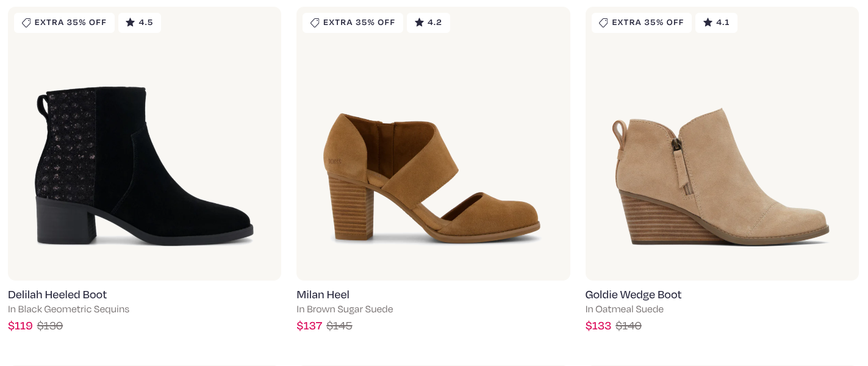Click the star icon beside the 4.1 rating
868x366 pixels.
point(707,22)
